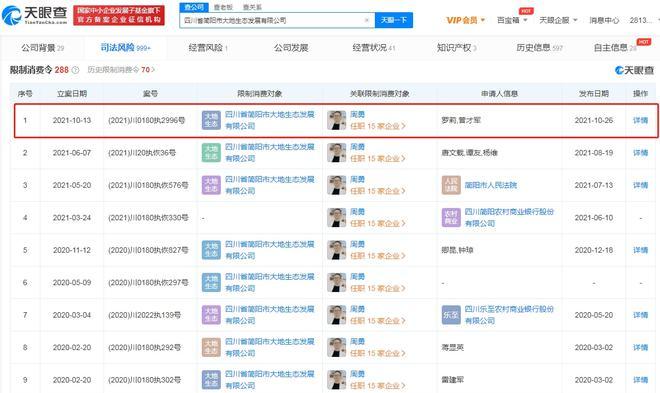The height and width of the screenshot is (393, 660).
Task: Switch to the 自主信息 tab
Action: pyautogui.click(x=615, y=48)
